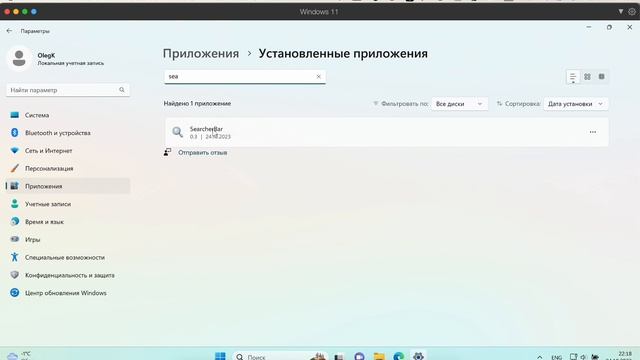Image resolution: width=640 pixels, height=360 pixels.
Task: Select Приложения in the sidebar
Action: [68, 186]
